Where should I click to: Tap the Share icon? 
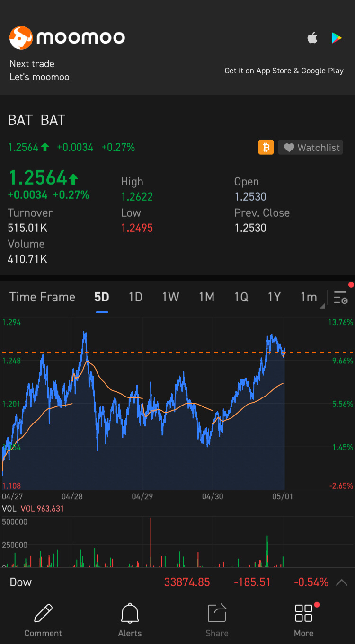(217, 613)
